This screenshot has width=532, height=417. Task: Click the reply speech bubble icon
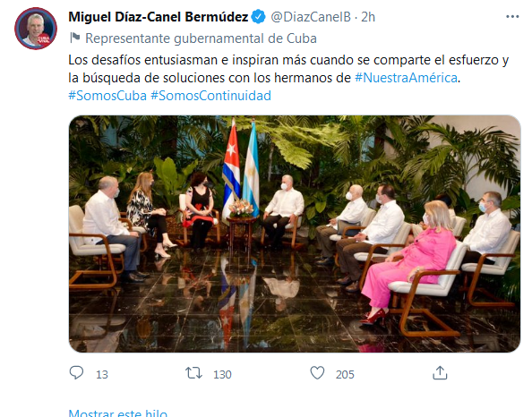[76, 373]
